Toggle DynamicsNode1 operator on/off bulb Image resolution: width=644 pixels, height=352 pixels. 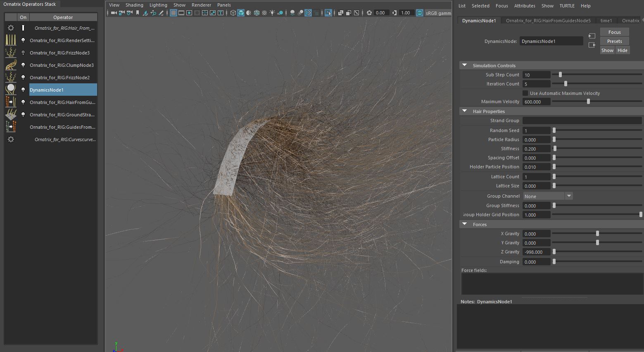pos(23,90)
